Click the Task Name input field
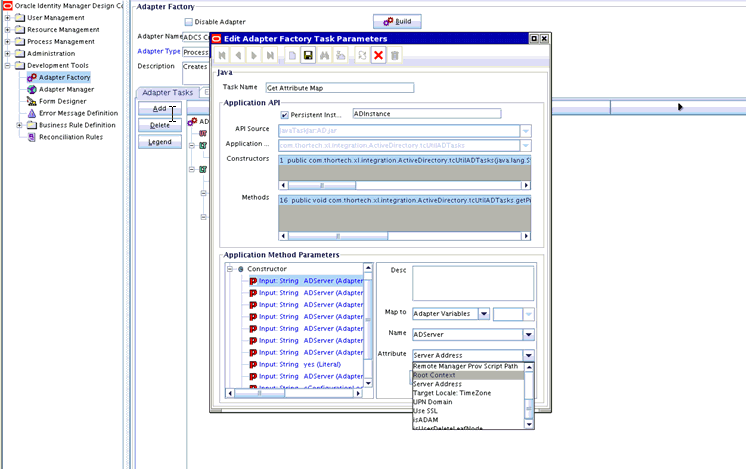 point(340,88)
